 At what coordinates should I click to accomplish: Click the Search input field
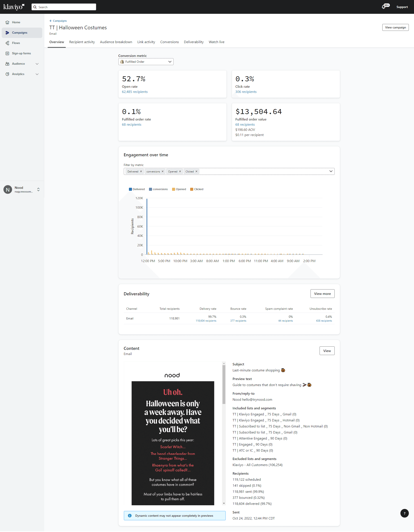click(64, 7)
